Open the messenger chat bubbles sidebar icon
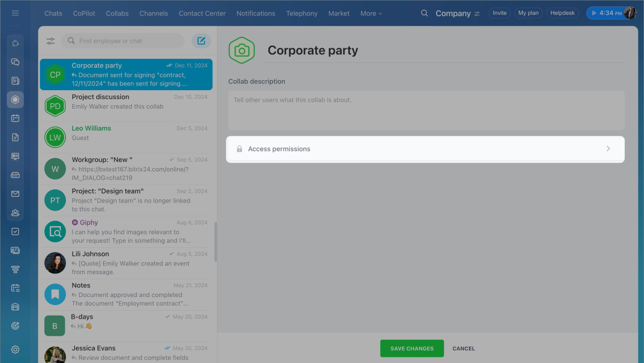644x363 pixels. (15, 62)
